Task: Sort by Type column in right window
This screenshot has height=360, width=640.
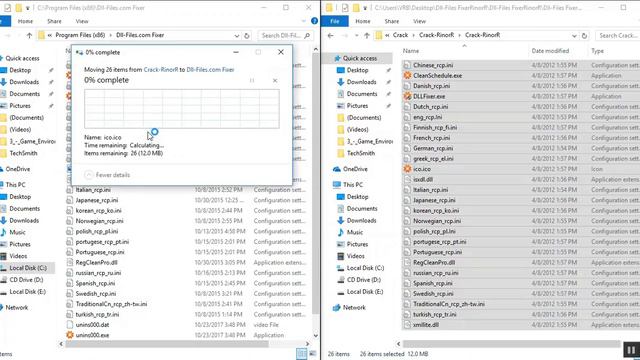Action: pyautogui.click(x=597, y=51)
